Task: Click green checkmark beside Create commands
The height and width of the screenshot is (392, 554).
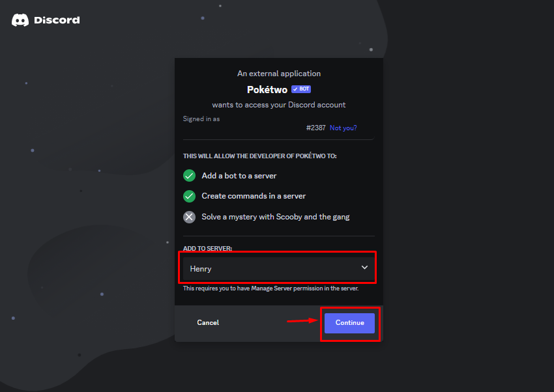Action: point(190,196)
